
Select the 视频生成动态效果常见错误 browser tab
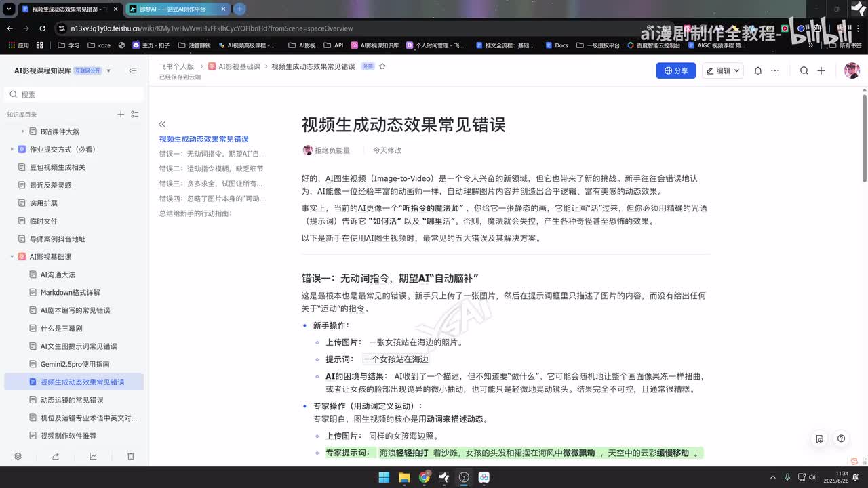coord(70,9)
